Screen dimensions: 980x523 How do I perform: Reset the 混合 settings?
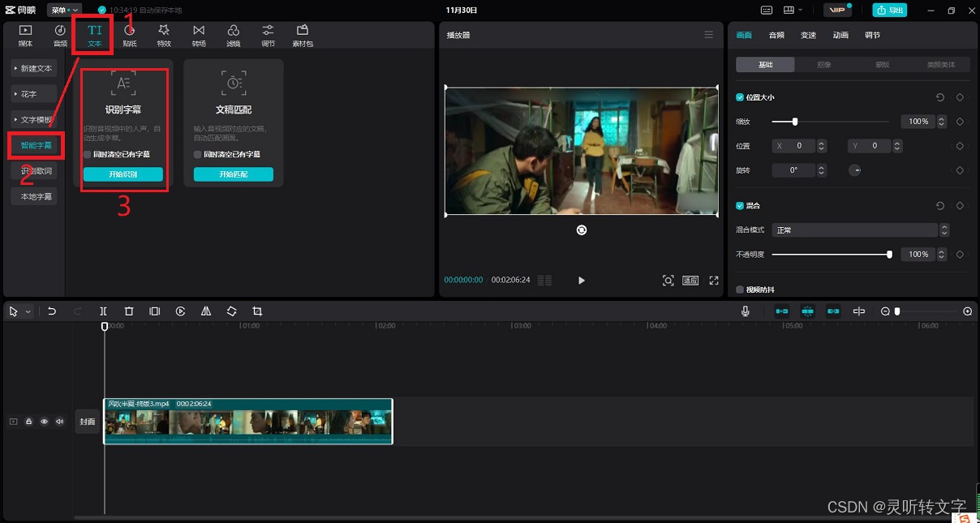(940, 206)
